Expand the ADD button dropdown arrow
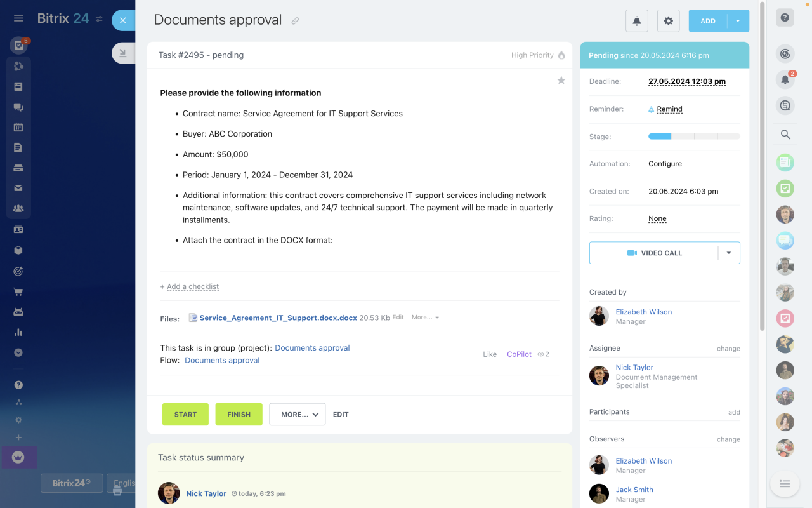The width and height of the screenshot is (812, 508). [x=738, y=21]
